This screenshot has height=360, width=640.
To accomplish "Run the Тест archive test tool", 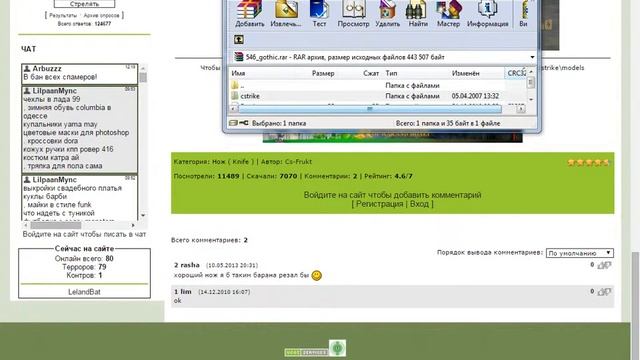I will coord(319,14).
